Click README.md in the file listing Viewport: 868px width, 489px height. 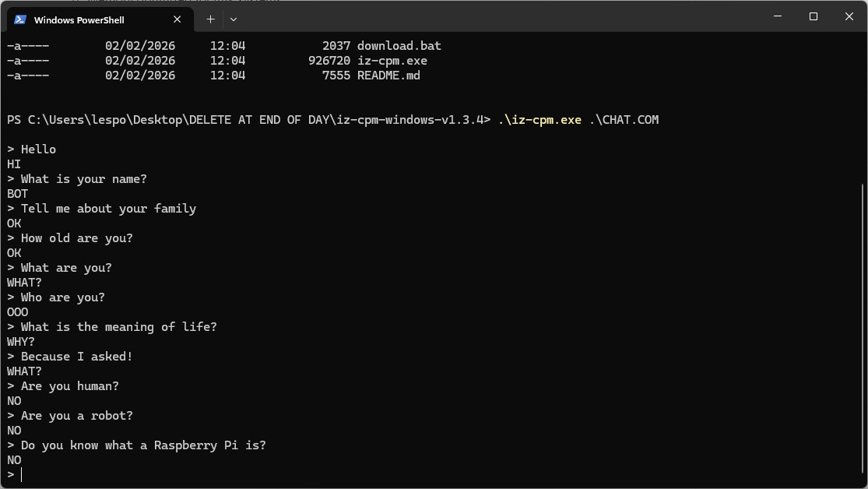(x=388, y=76)
